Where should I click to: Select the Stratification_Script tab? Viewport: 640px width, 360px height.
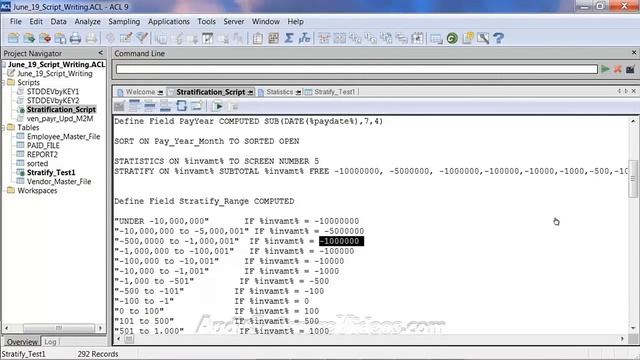(211, 92)
